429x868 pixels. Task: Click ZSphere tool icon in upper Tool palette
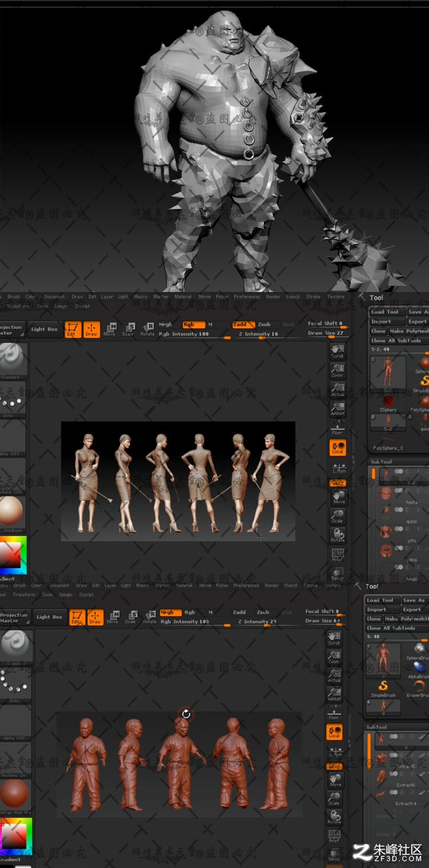coord(388,402)
